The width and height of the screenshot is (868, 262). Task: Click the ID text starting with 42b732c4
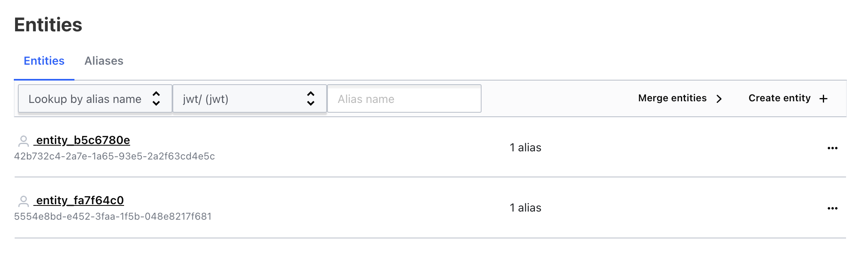tap(114, 156)
